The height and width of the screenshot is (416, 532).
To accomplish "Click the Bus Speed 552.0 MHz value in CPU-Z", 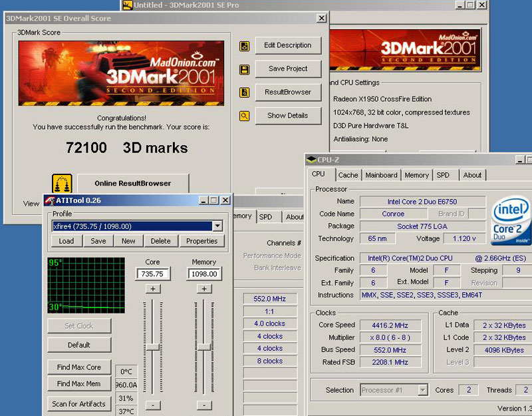I will click(390, 350).
